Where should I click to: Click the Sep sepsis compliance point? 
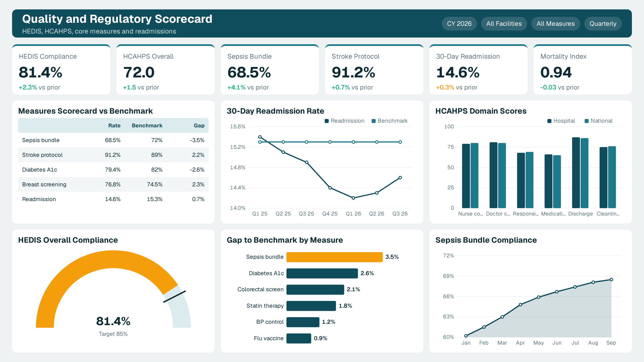611,280
